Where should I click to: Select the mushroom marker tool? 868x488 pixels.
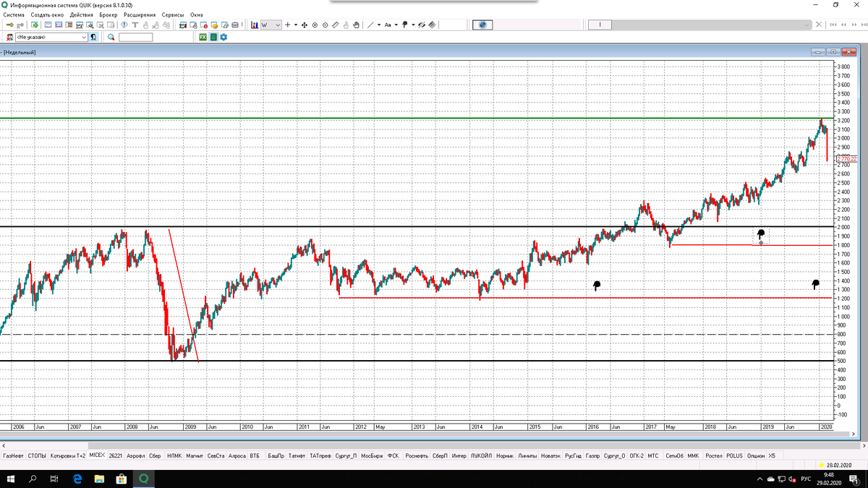pos(404,25)
